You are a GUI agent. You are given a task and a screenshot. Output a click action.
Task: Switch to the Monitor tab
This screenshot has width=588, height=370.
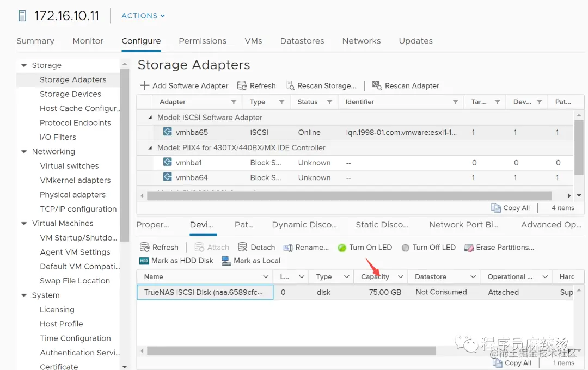click(88, 41)
